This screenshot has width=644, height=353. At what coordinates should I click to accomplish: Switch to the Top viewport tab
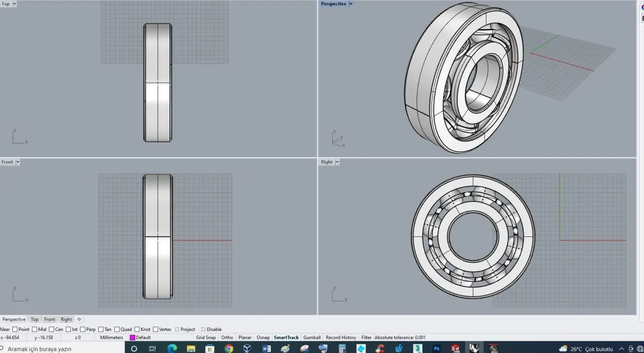[x=34, y=319]
